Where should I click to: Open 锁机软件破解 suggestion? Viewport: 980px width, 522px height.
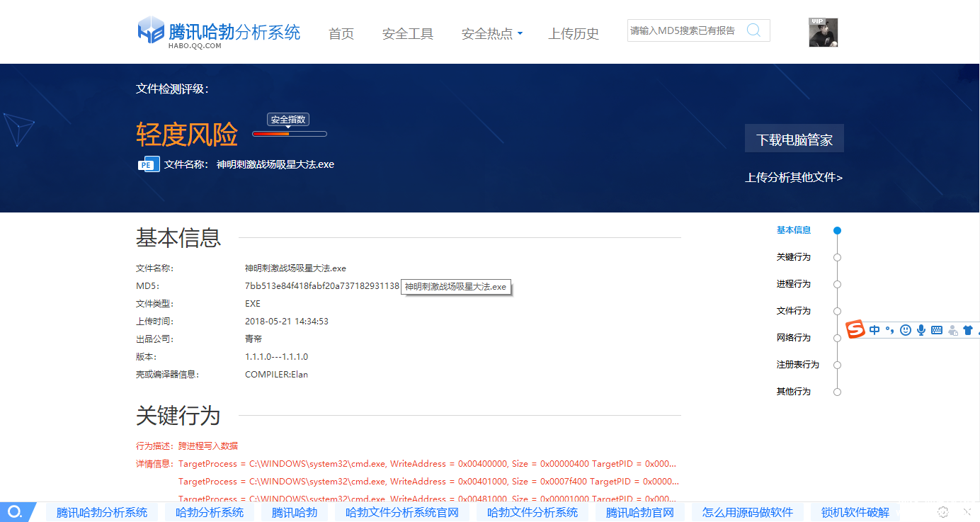(855, 512)
